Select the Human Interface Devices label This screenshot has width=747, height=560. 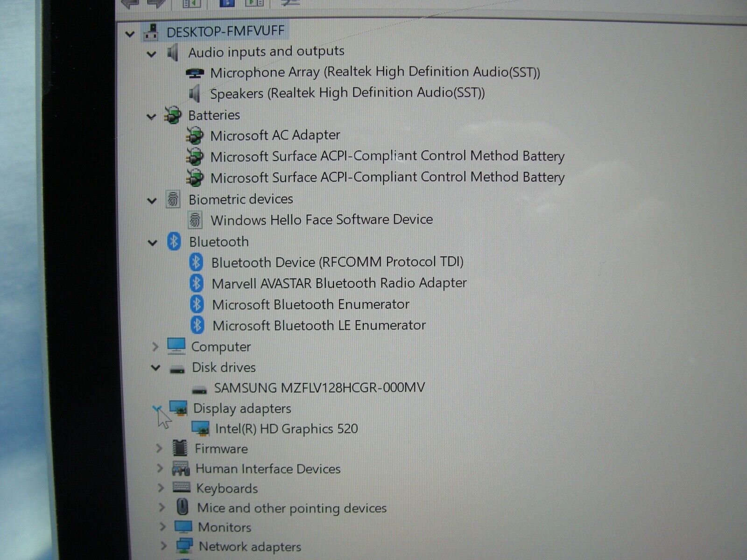click(268, 469)
